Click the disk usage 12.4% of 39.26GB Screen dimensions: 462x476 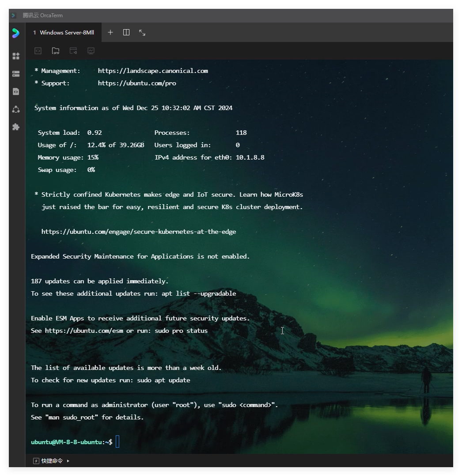(x=116, y=145)
